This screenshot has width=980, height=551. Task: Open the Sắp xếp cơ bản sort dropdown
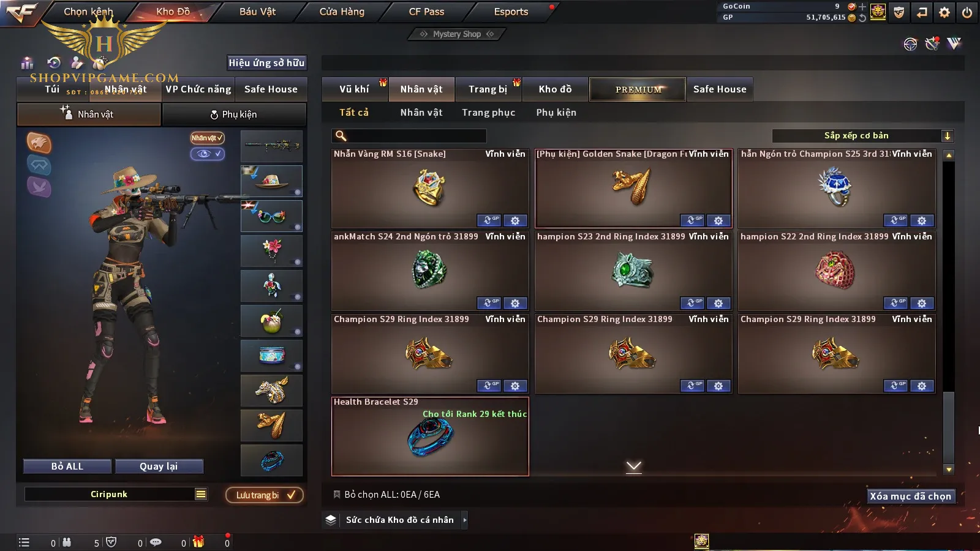862,136
